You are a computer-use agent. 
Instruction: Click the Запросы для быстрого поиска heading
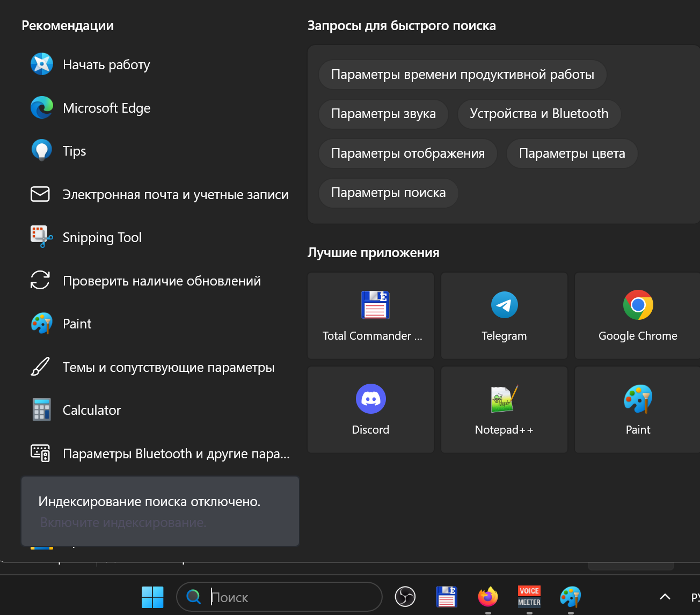[x=402, y=26]
